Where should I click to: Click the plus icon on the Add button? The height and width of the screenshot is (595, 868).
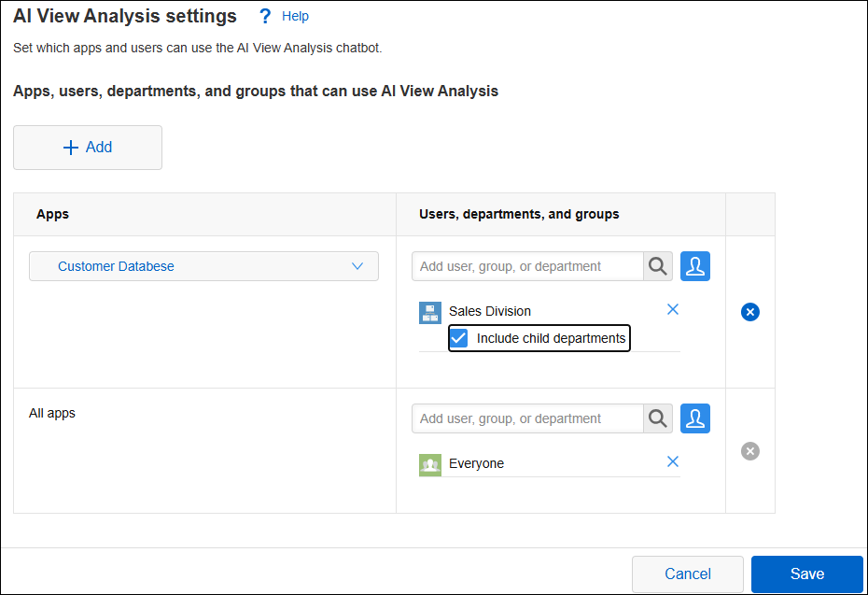[70, 147]
